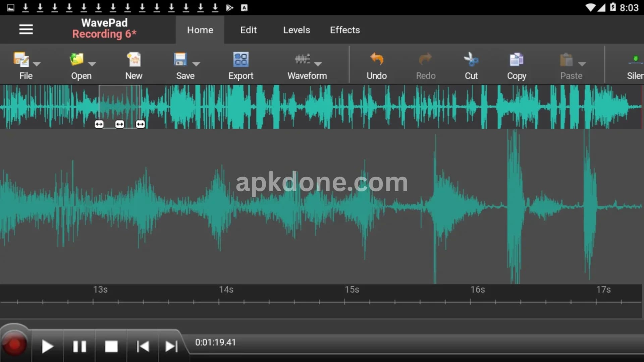The image size is (644, 362).
Task: Tap the Open folder icon
Action: [x=76, y=59]
